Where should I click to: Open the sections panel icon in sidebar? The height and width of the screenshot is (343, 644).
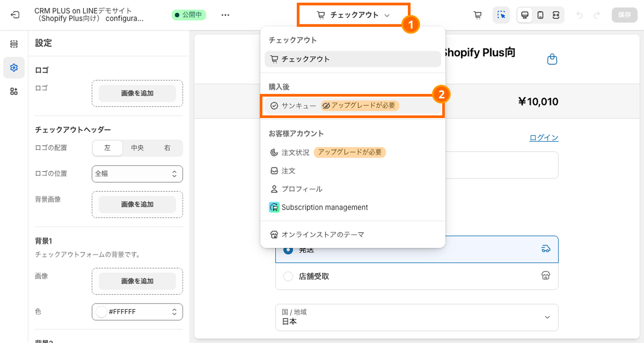click(14, 44)
